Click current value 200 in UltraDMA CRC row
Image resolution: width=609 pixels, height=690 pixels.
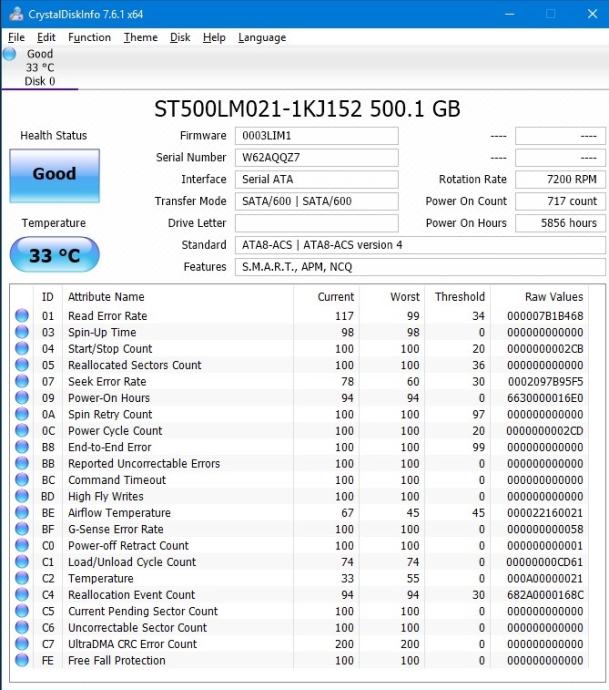pos(344,643)
